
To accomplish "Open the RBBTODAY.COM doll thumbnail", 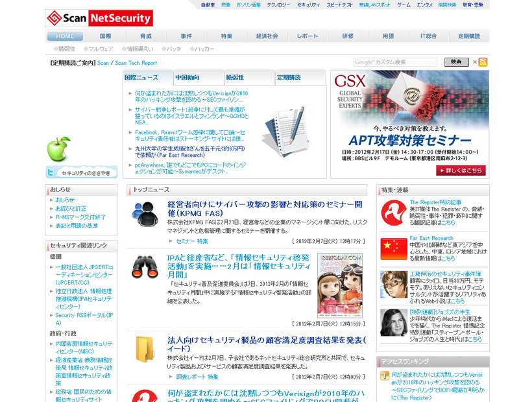I will (340, 285).
